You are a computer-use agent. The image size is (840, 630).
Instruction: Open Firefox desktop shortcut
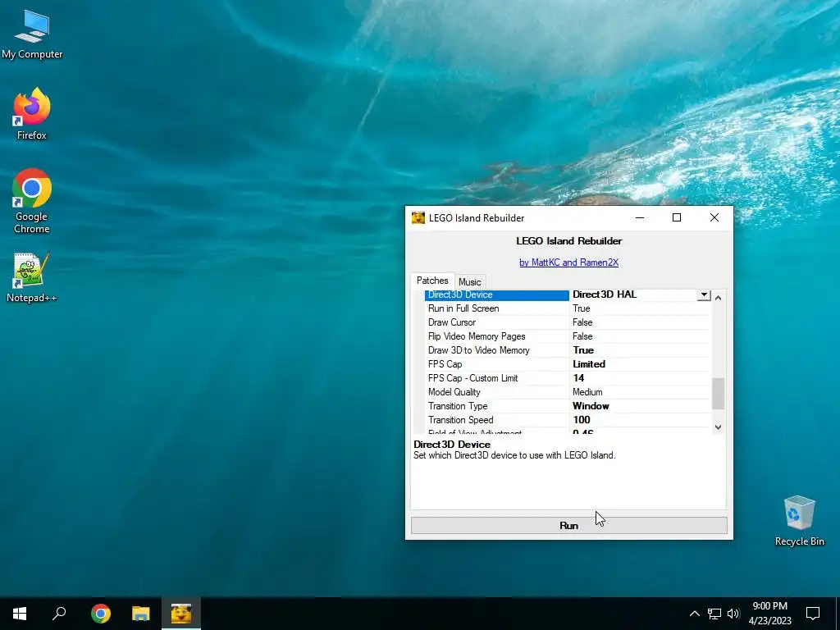tap(32, 113)
